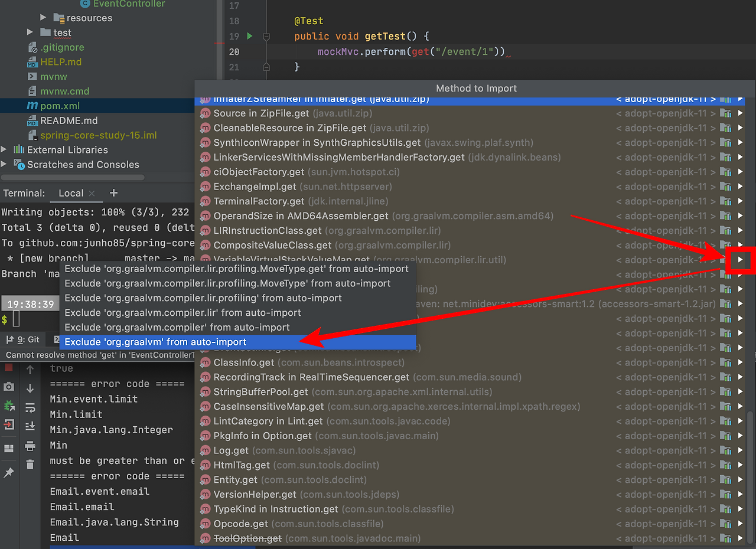Clear console output using the trash icon
The height and width of the screenshot is (549, 756).
coord(30,463)
